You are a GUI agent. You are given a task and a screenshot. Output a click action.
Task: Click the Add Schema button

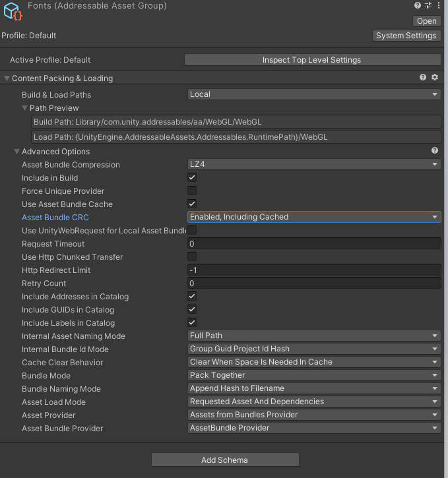(x=225, y=460)
